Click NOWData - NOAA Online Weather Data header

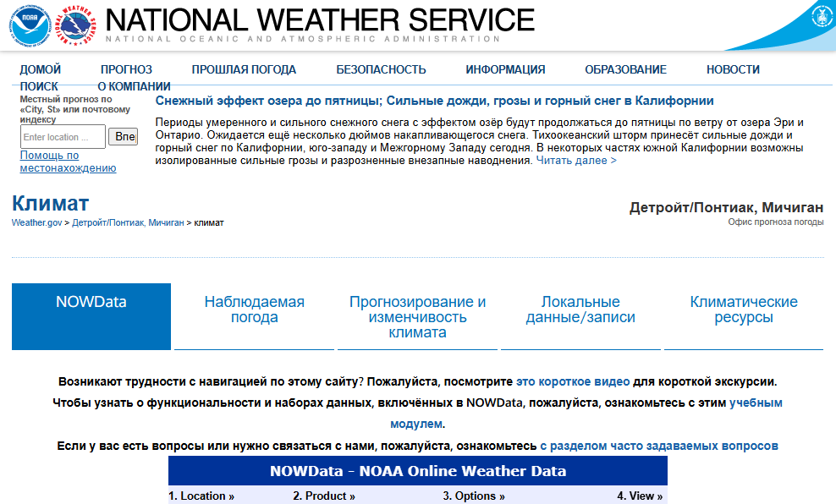[418, 471]
